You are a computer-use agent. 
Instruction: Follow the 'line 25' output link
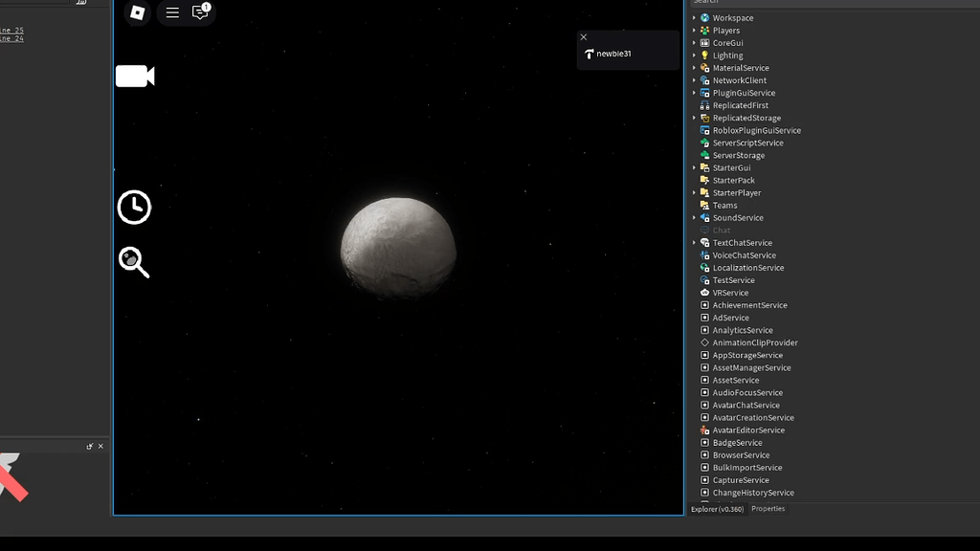click(x=11, y=31)
